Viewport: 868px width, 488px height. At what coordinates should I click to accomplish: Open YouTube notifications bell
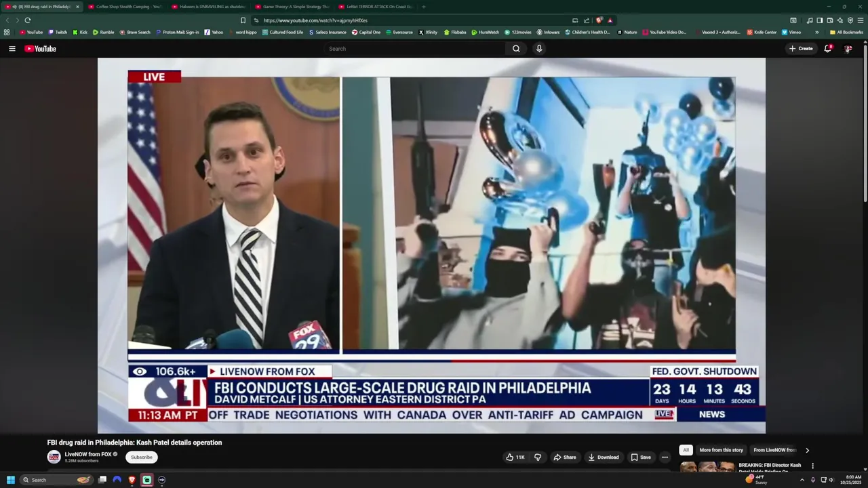click(828, 49)
